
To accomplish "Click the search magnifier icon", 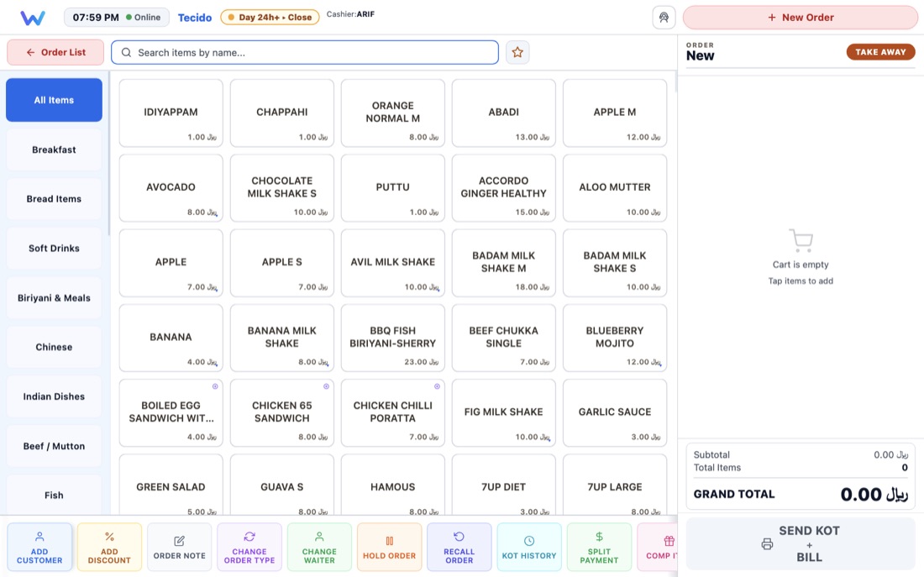I will (x=126, y=52).
